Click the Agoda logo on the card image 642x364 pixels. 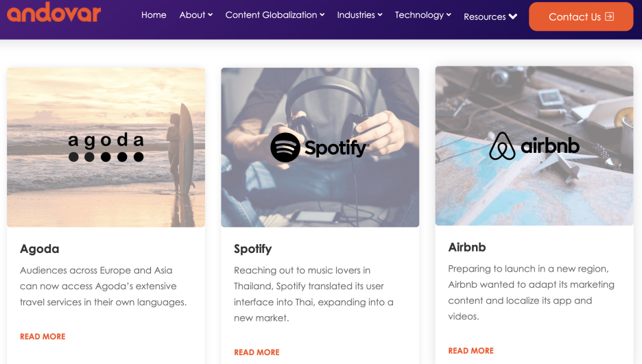coord(106,147)
